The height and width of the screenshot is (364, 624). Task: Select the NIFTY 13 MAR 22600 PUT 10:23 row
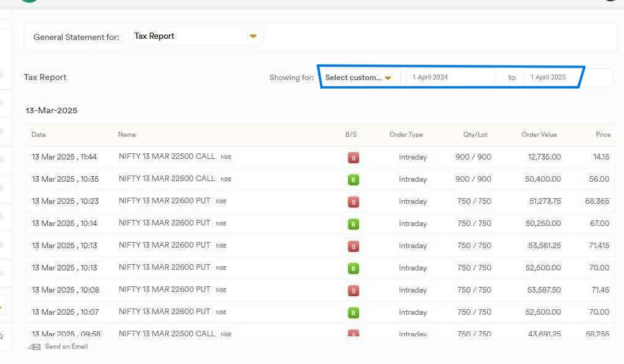[x=164, y=201]
